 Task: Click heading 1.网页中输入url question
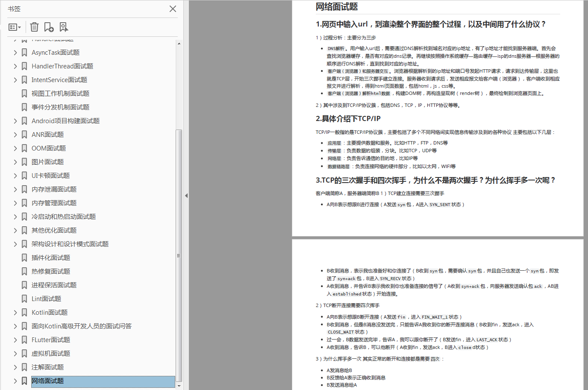[431, 24]
